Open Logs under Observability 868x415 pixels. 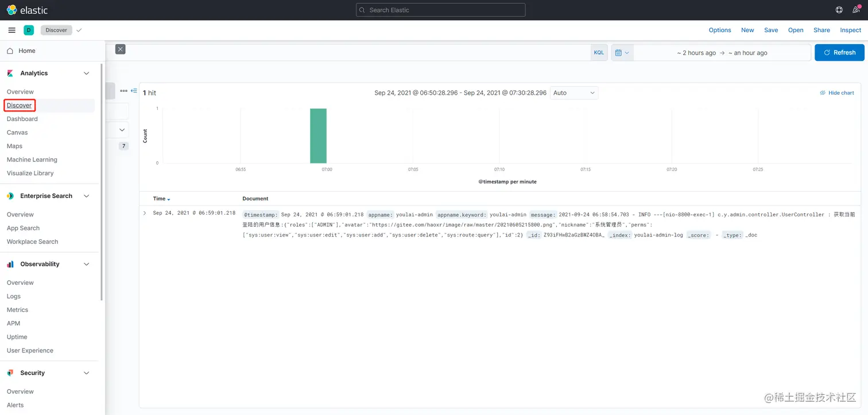14,296
